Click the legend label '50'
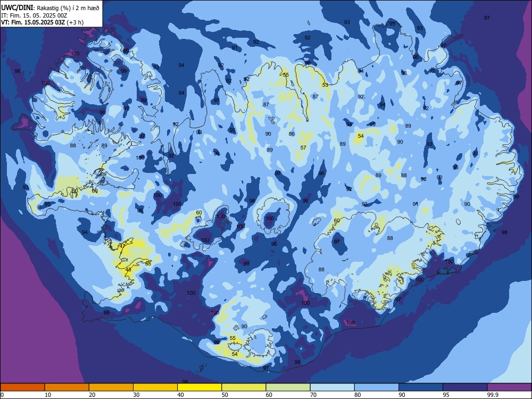Image resolution: width=532 pixels, height=399 pixels. click(225, 395)
